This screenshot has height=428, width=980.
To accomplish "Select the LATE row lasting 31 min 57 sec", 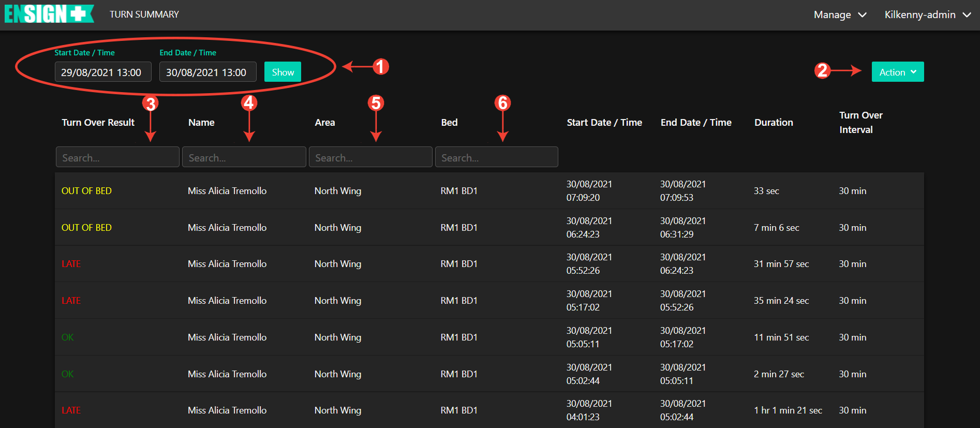I will (489, 264).
